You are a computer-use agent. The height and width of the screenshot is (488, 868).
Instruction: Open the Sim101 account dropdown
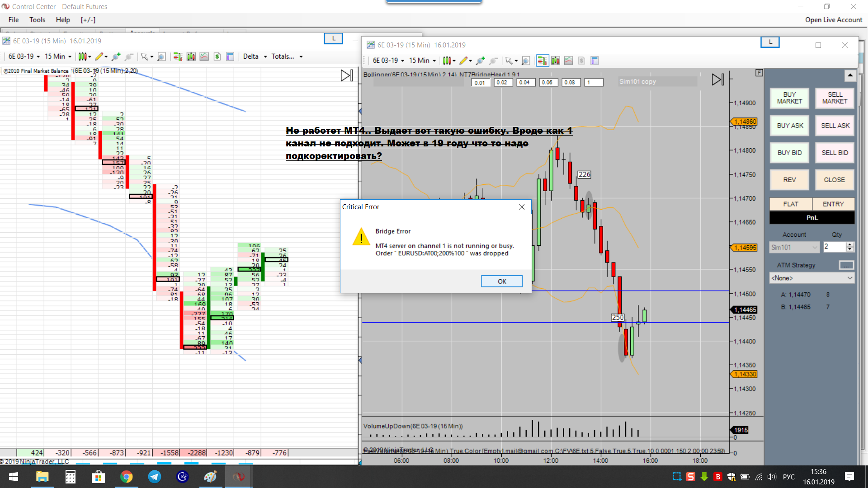[x=794, y=247]
